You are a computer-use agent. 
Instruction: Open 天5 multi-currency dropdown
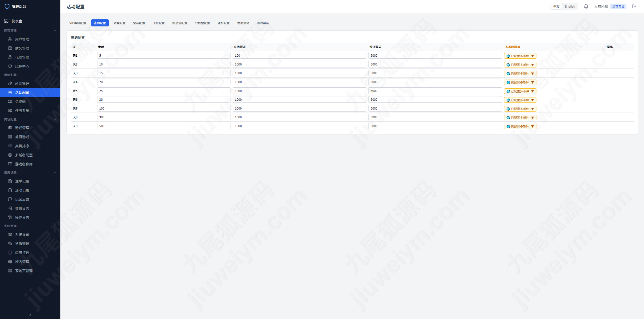(x=520, y=91)
